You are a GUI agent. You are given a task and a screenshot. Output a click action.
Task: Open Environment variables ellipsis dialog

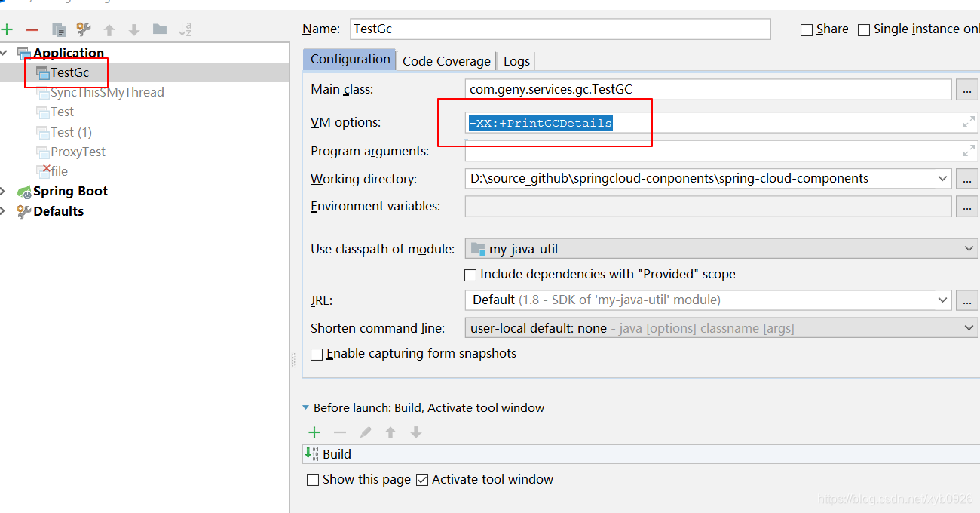click(x=966, y=207)
